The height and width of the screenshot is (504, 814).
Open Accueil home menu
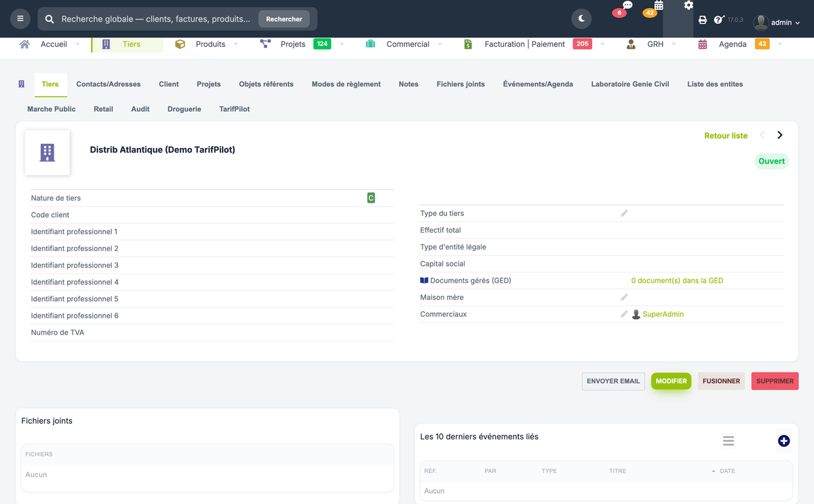click(54, 44)
